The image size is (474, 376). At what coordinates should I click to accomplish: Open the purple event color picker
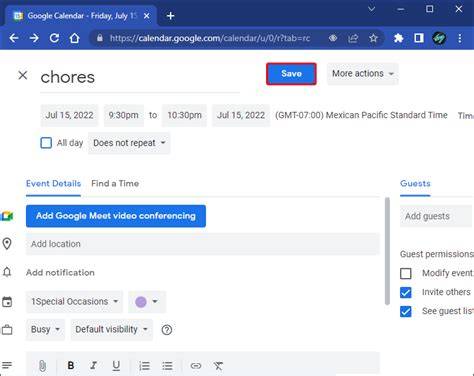point(147,302)
